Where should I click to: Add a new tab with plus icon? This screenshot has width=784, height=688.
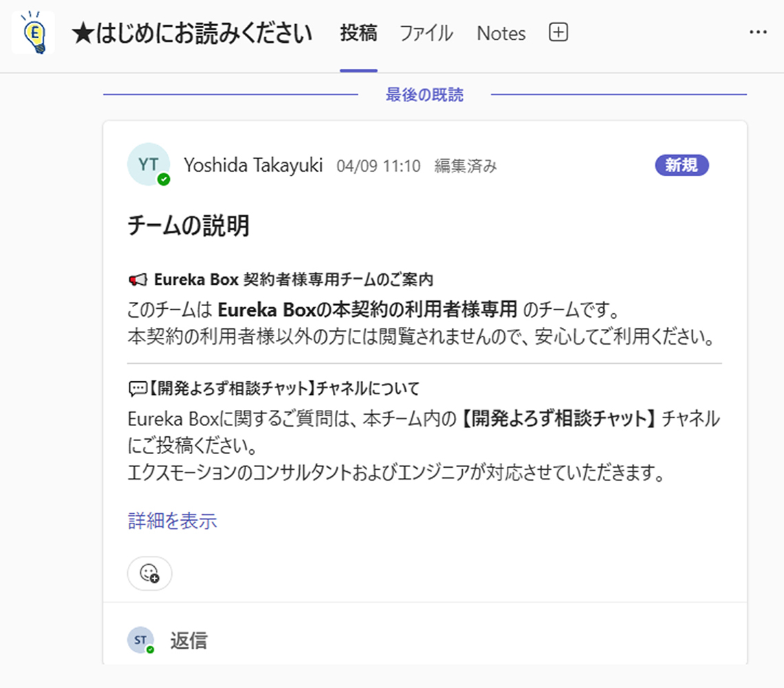(x=558, y=32)
